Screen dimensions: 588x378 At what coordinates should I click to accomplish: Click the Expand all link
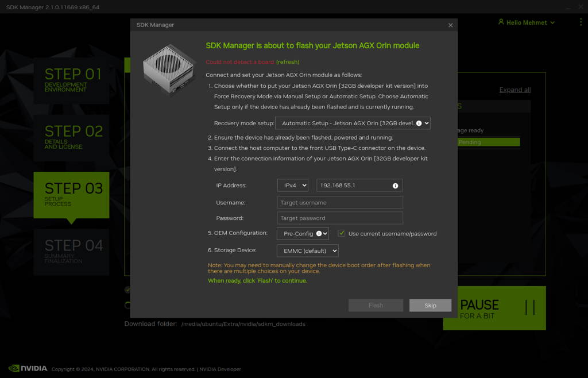(x=515, y=90)
